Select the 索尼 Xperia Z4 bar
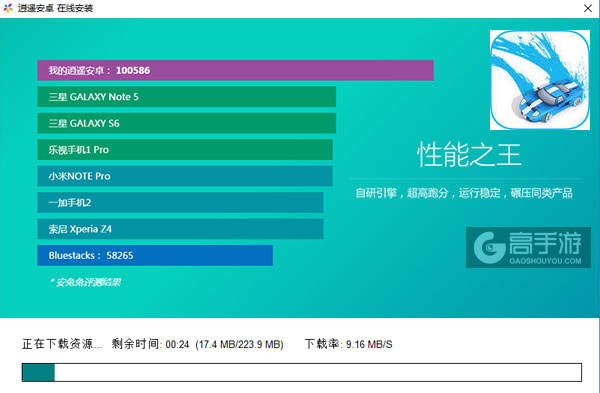600x393 pixels. (x=180, y=229)
